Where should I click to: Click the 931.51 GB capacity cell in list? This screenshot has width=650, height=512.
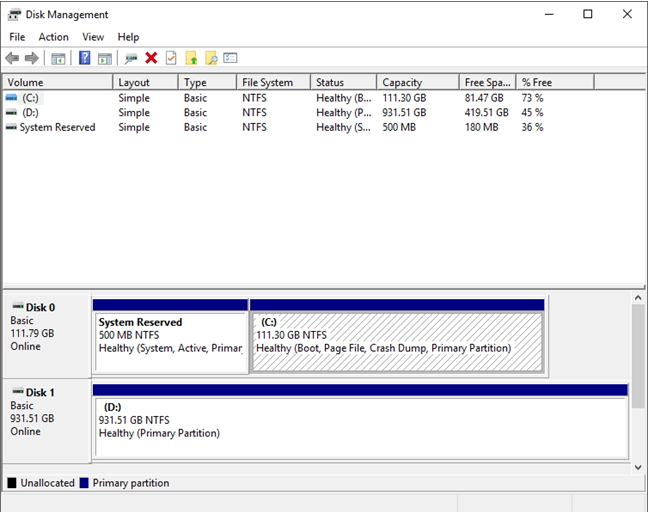pyautogui.click(x=404, y=112)
